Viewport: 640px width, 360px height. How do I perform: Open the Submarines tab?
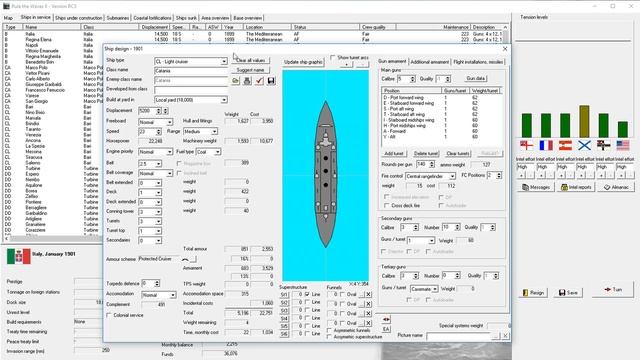[118, 18]
